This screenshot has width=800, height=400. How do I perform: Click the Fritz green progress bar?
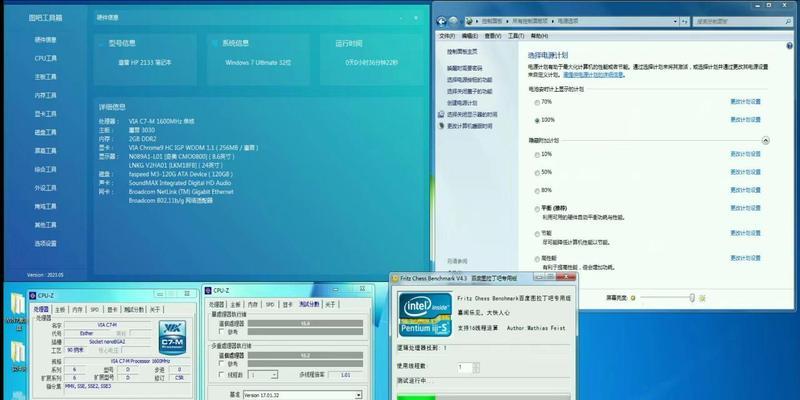(416, 397)
